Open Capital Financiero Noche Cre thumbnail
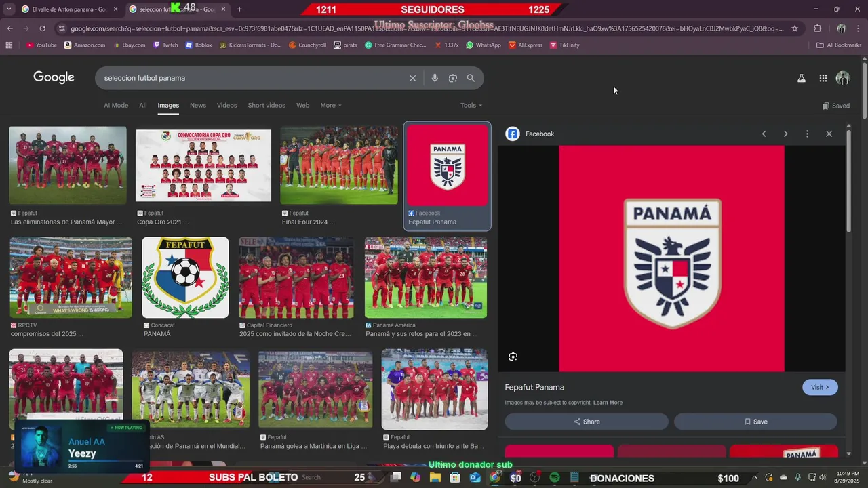The height and width of the screenshot is (488, 868). tap(296, 277)
